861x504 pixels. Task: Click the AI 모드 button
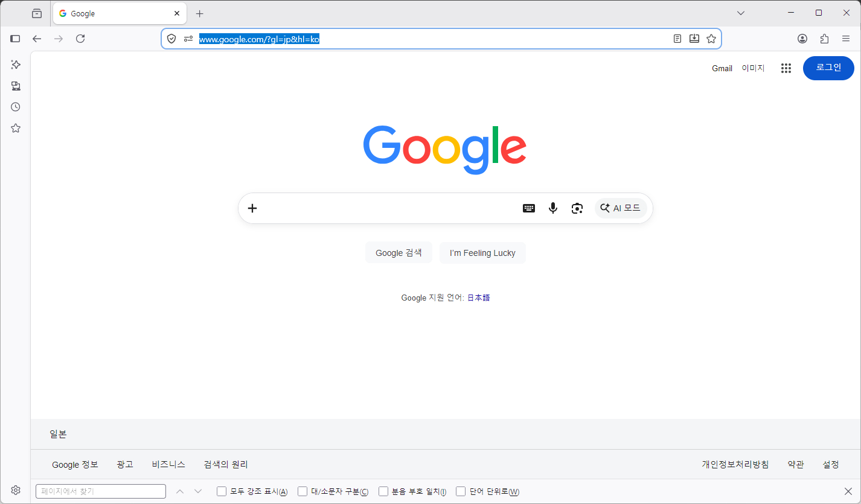tap(621, 208)
